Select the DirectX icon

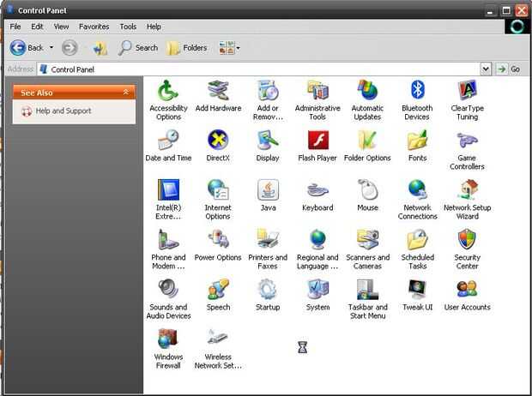218,141
